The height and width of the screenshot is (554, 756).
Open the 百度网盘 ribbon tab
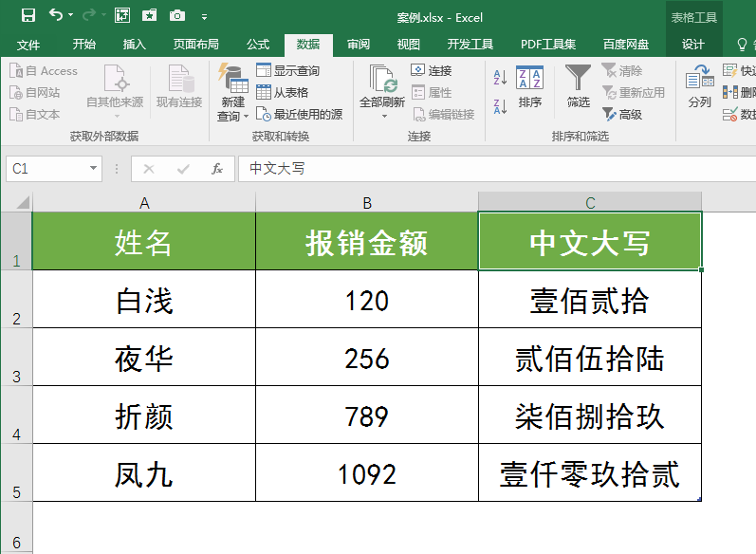(x=626, y=45)
